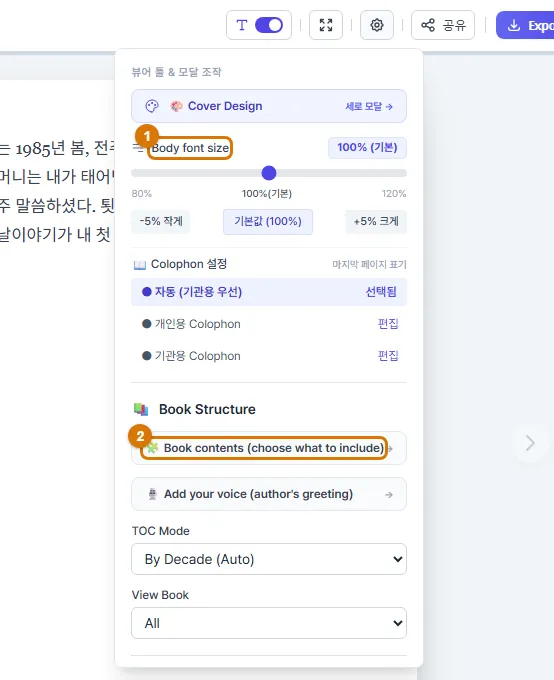Select the 개인용 Colophon option
Image resolution: width=554 pixels, height=680 pixels.
(x=269, y=324)
